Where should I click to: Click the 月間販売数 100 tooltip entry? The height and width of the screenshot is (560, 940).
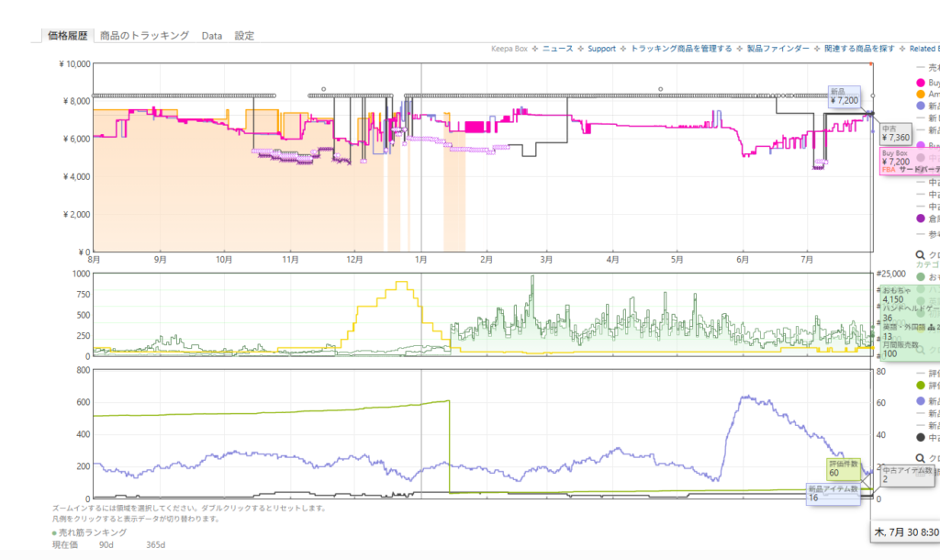pos(901,350)
